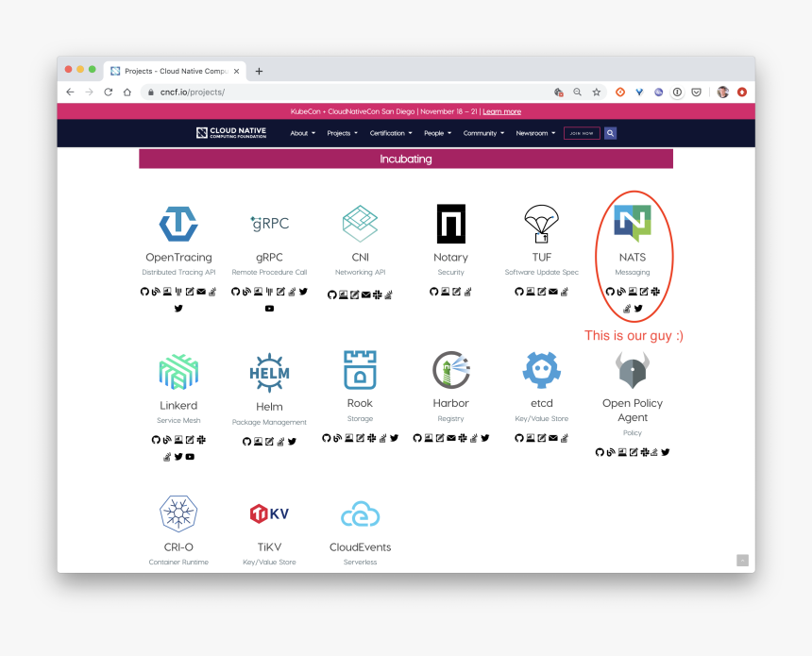Open the Chrome profile avatar
Screen dimensions: 812x656
723,93
